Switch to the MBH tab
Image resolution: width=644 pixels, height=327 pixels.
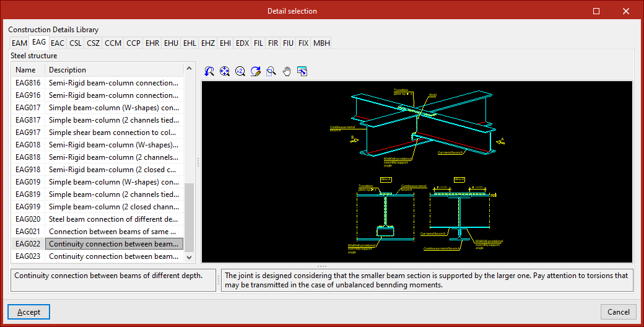click(x=321, y=43)
